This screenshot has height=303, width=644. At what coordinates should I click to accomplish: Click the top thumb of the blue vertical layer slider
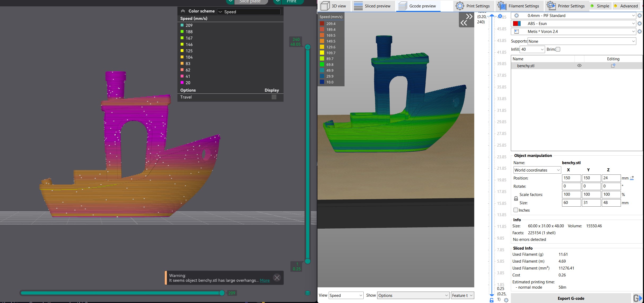(x=492, y=16)
